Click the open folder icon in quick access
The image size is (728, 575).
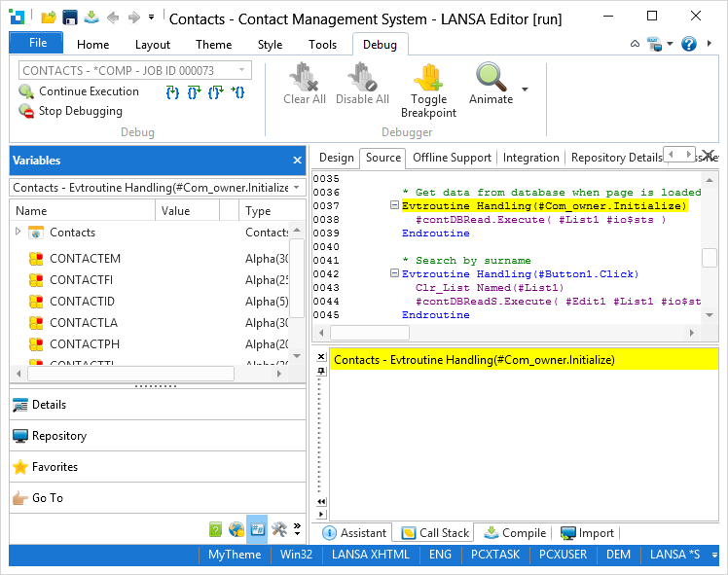pyautogui.click(x=49, y=18)
